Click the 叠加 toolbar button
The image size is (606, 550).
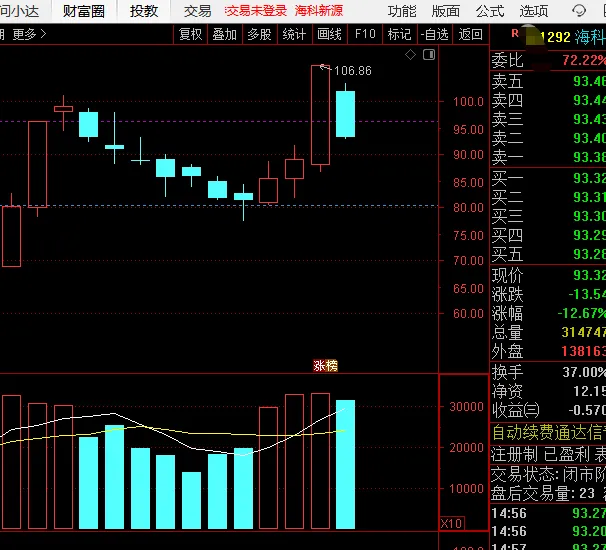point(225,34)
